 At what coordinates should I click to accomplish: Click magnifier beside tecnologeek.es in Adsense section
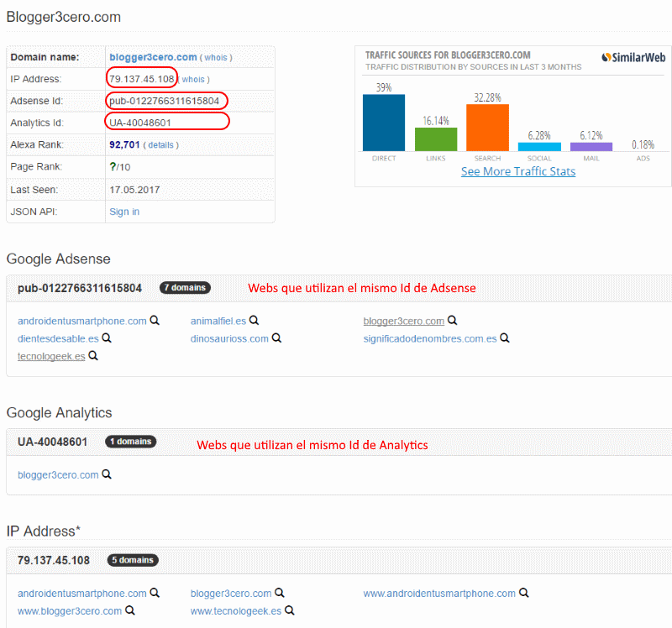[x=93, y=355]
